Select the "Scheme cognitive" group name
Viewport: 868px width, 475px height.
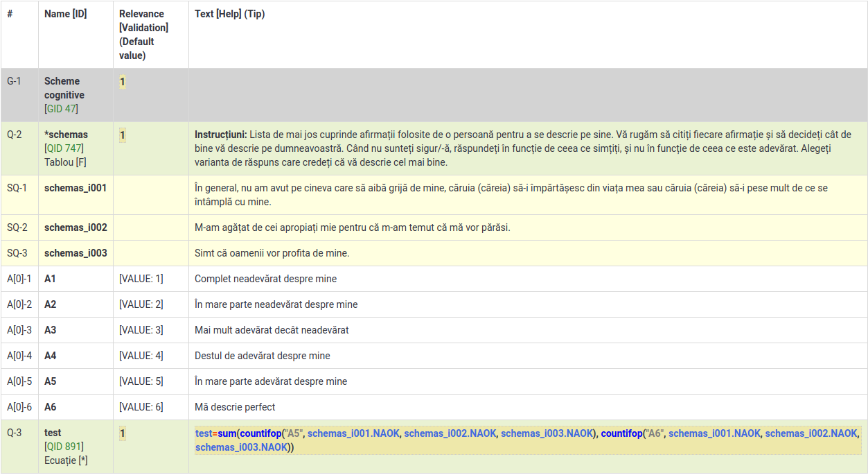point(64,88)
